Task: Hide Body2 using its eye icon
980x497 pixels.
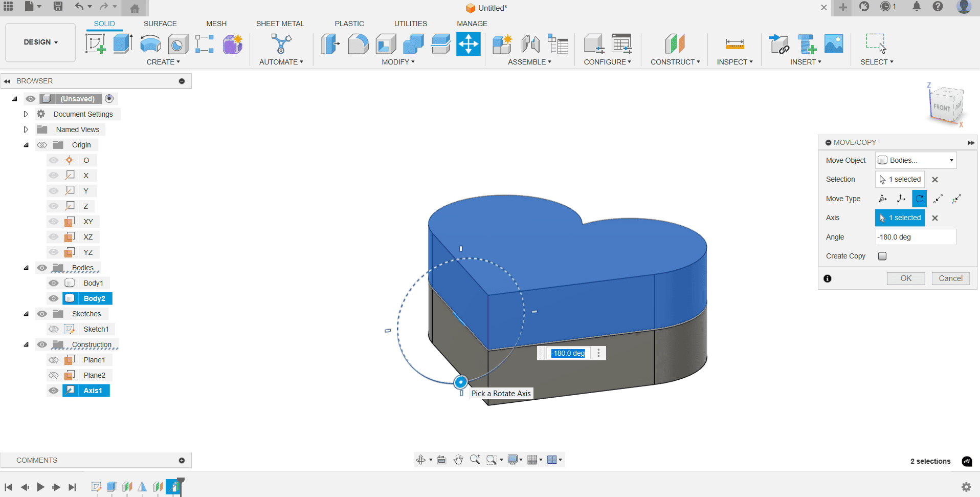Action: (54, 298)
